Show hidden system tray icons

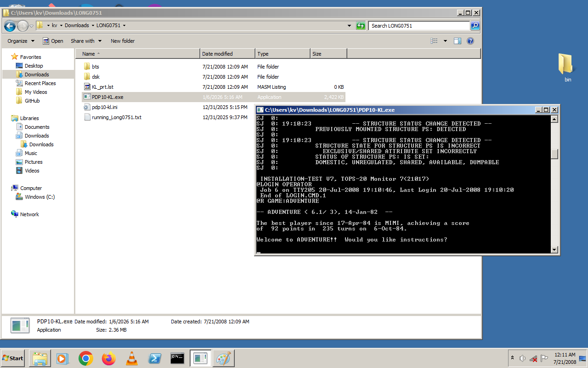click(512, 358)
